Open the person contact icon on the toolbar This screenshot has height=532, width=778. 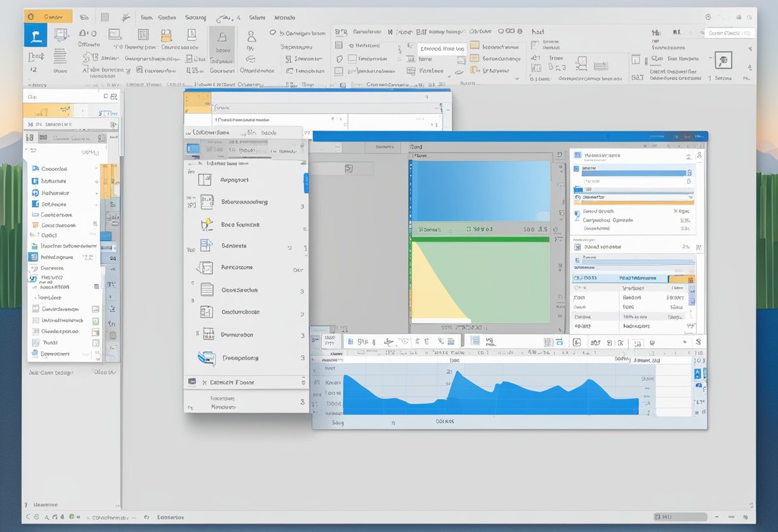click(252, 36)
